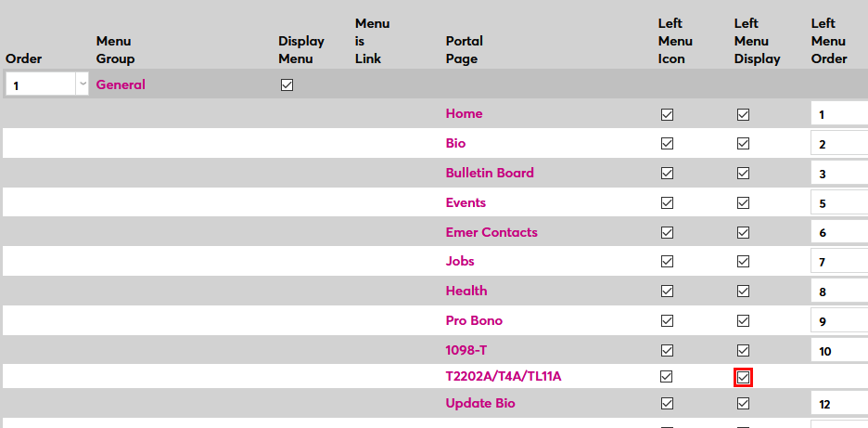Click Left Menu Order field for Update Bio
Image resolution: width=868 pixels, height=428 pixels.
click(x=839, y=404)
